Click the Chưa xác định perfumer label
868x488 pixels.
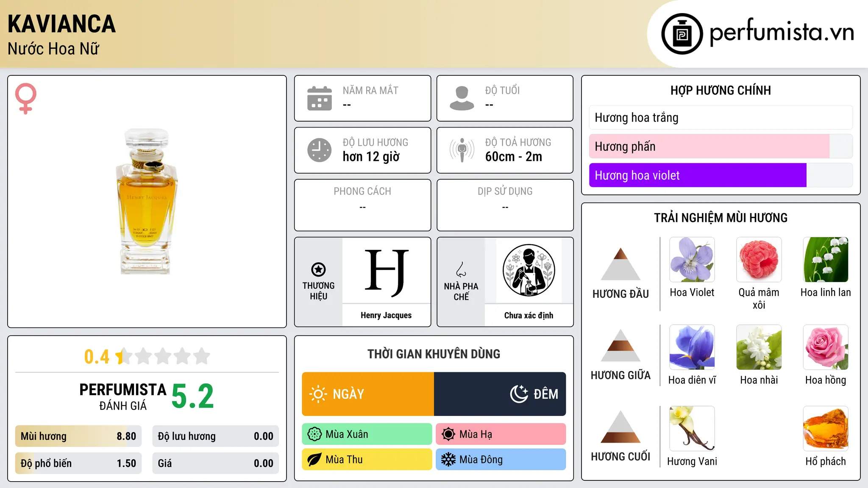coord(529,315)
